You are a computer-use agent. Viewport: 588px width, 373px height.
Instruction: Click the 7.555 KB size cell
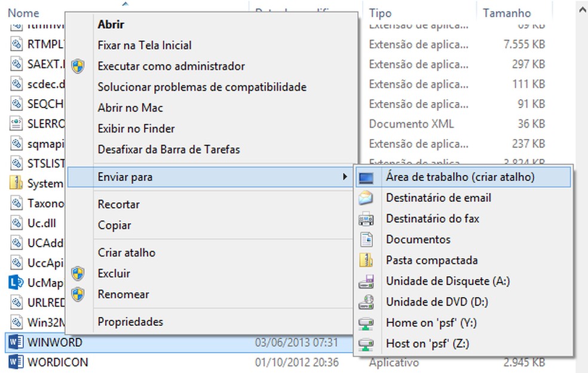pyautogui.click(x=524, y=44)
